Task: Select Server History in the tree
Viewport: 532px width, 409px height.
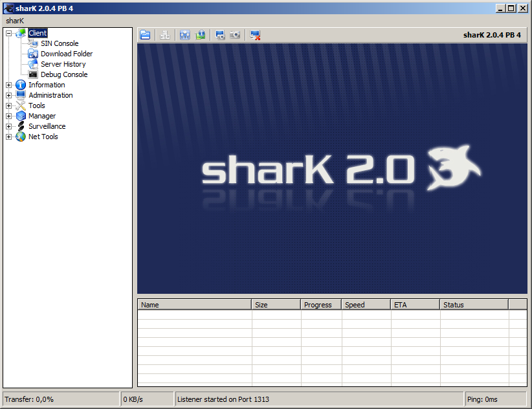Action: point(63,64)
